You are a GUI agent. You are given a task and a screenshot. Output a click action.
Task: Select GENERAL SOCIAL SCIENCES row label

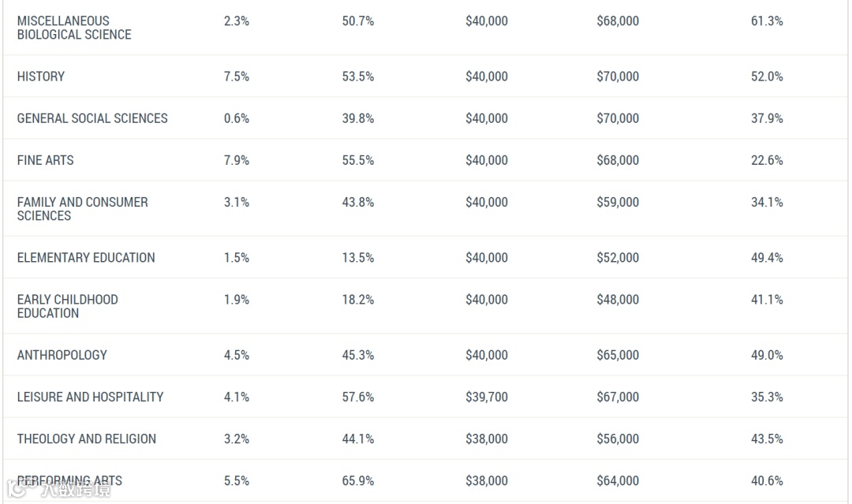(92, 118)
